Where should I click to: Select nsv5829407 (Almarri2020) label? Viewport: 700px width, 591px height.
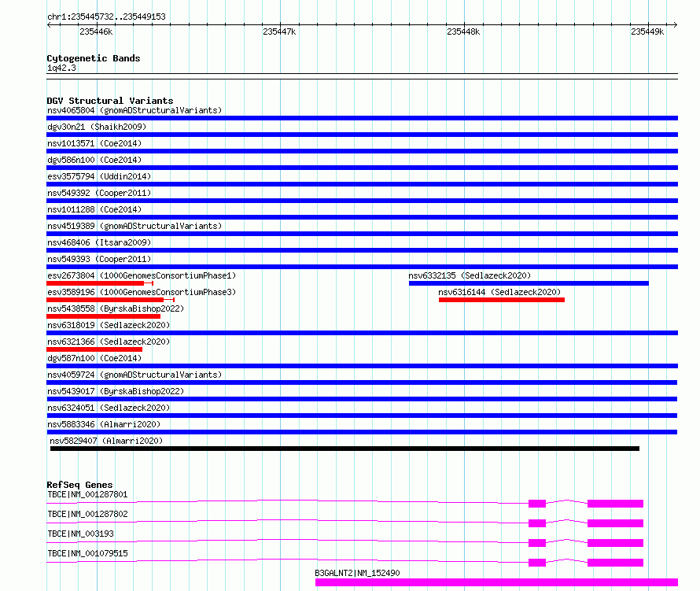coord(106,441)
